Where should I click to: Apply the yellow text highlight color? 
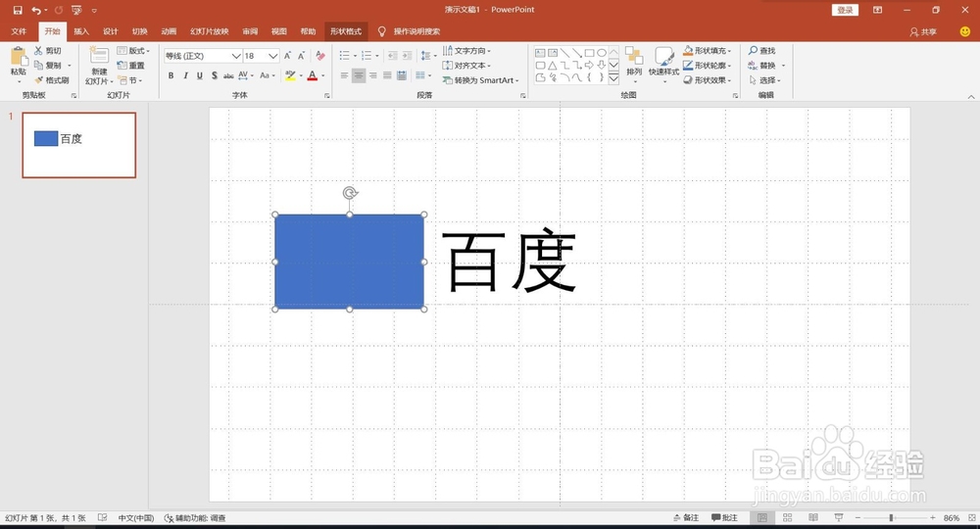point(290,75)
